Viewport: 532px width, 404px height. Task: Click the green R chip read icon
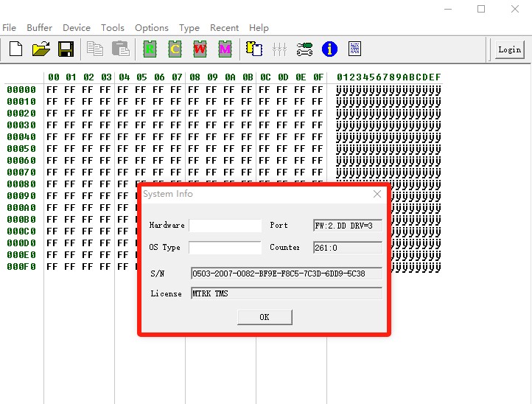pyautogui.click(x=150, y=49)
